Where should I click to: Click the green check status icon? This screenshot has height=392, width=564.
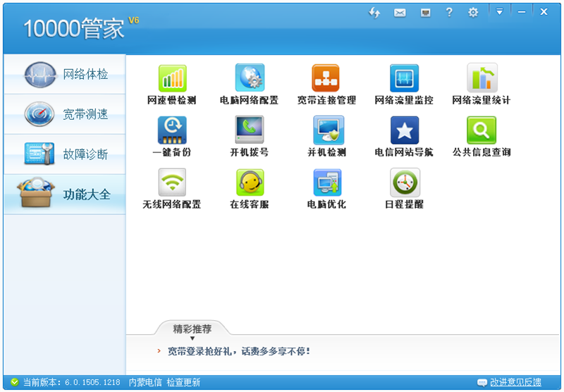[14, 381]
